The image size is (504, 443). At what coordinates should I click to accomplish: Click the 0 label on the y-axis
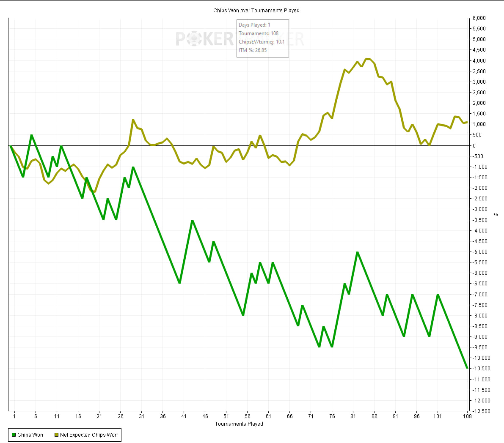[x=474, y=146]
